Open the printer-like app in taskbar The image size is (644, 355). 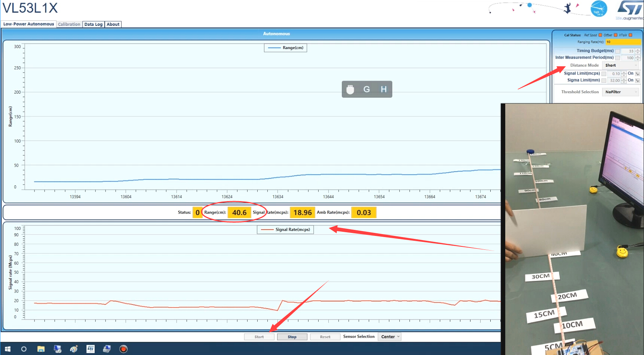point(107,349)
